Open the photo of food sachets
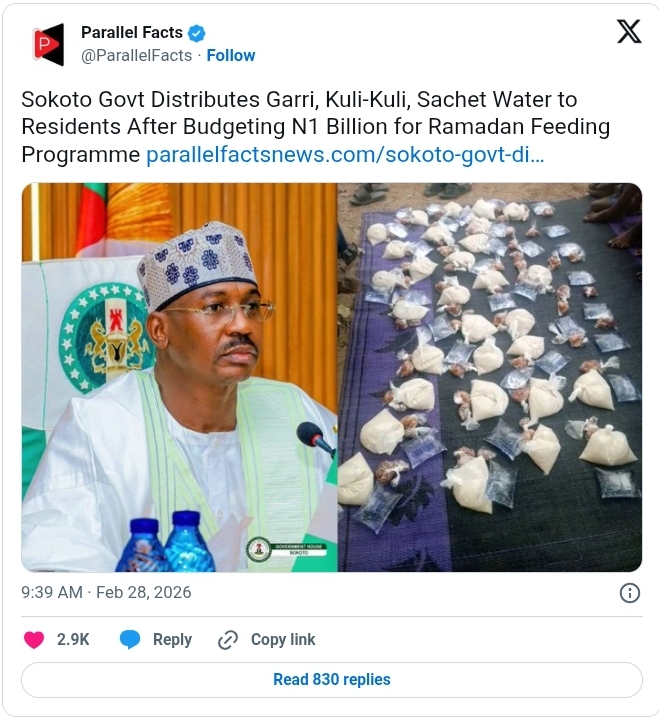Viewport: 659px width, 717px height. point(490,377)
